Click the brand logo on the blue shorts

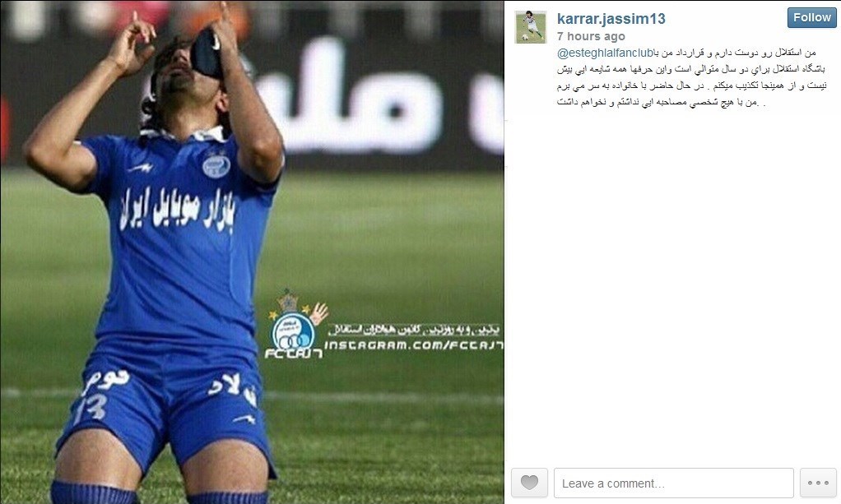click(244, 418)
